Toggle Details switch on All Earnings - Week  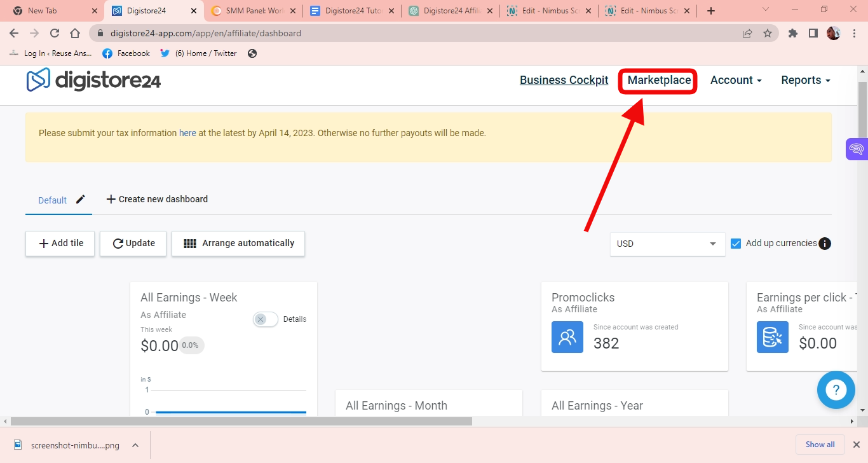pyautogui.click(x=265, y=319)
